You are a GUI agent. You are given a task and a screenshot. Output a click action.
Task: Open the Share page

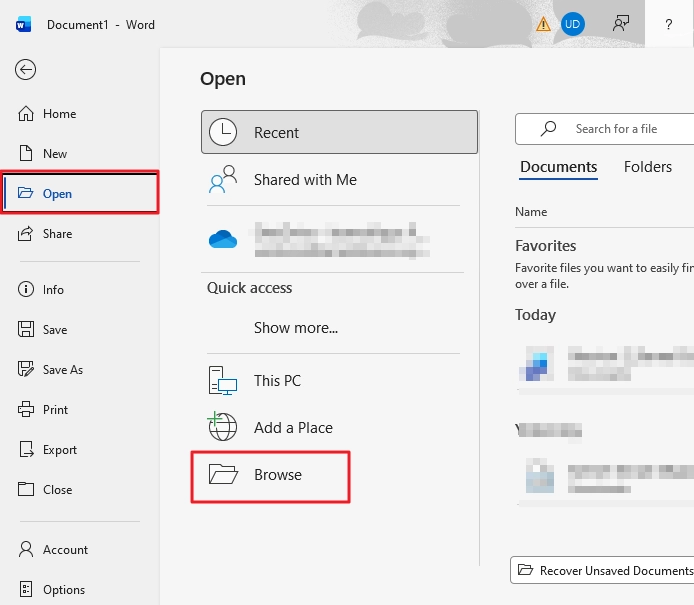click(x=80, y=233)
